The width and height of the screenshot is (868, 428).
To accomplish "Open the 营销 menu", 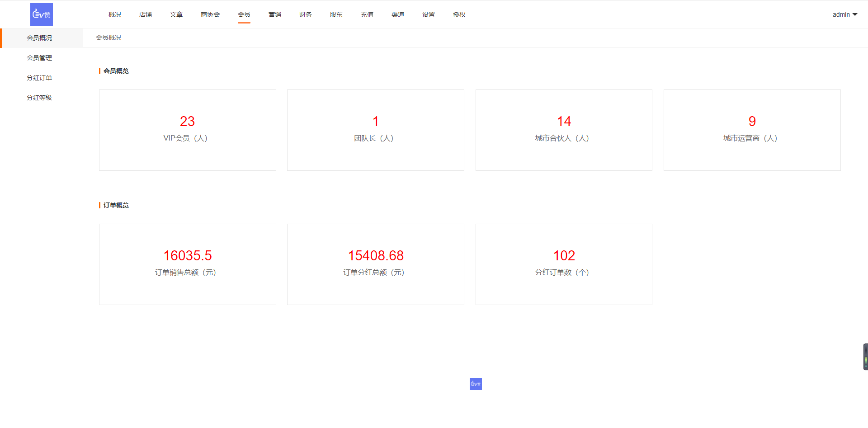I will pyautogui.click(x=275, y=14).
